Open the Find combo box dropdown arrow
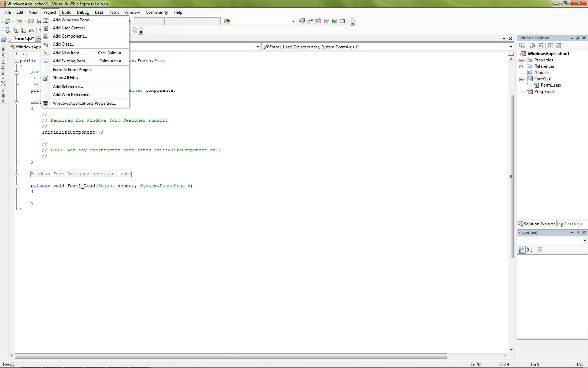Viewport: 588px width, 368px height. tap(293, 21)
